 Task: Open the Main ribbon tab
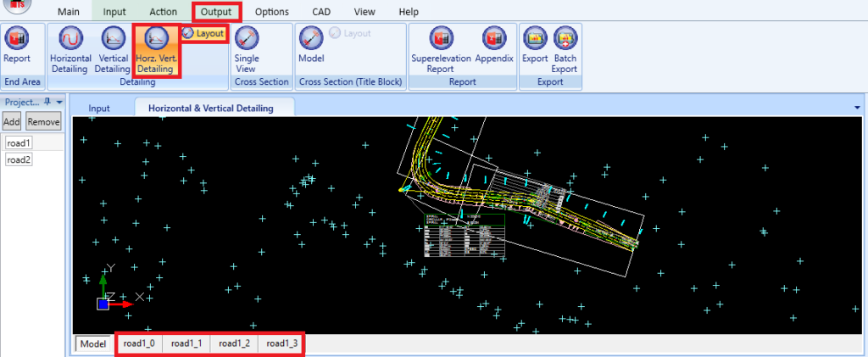(69, 12)
